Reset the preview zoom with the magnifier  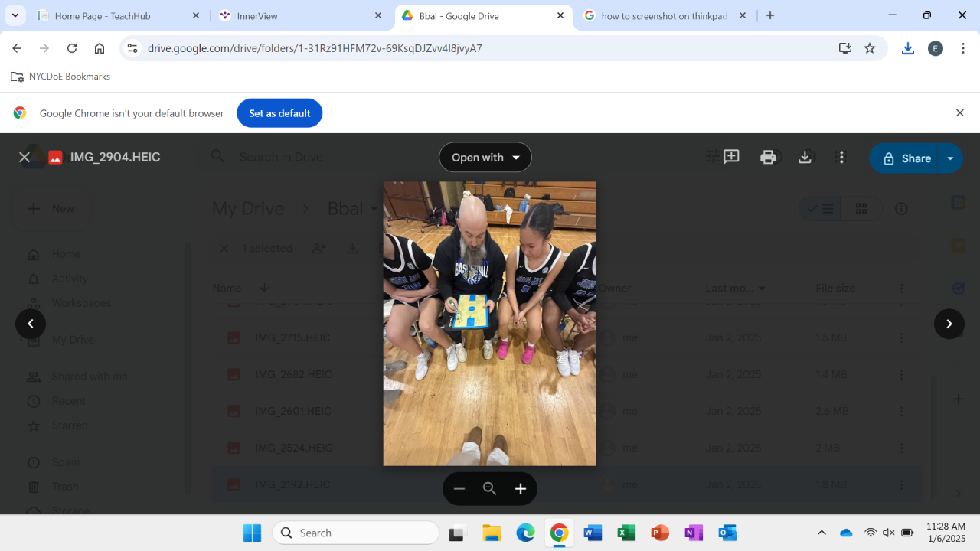[490, 489]
